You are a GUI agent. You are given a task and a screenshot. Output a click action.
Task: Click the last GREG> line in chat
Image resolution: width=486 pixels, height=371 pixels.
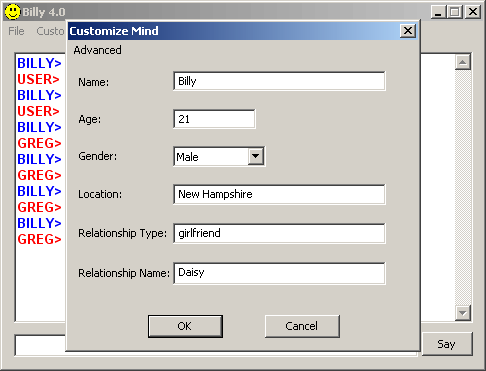(39, 239)
